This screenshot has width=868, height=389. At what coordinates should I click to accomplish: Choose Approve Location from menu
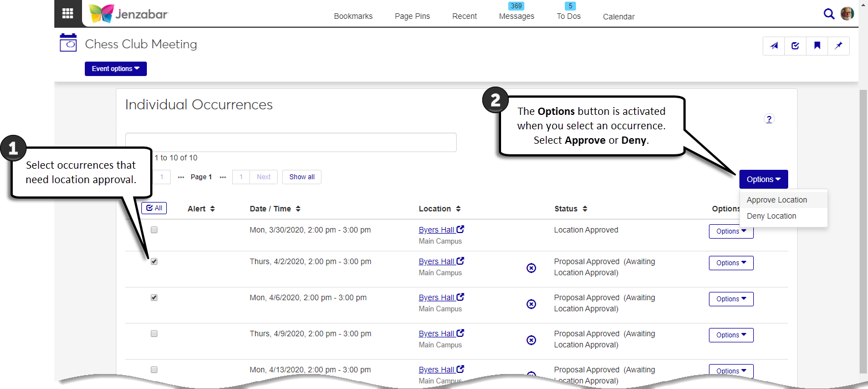click(777, 200)
